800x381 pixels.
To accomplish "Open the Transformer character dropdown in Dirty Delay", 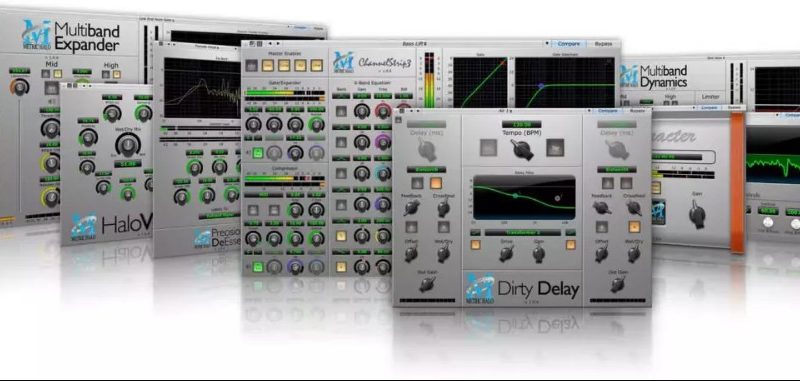I will click(522, 233).
